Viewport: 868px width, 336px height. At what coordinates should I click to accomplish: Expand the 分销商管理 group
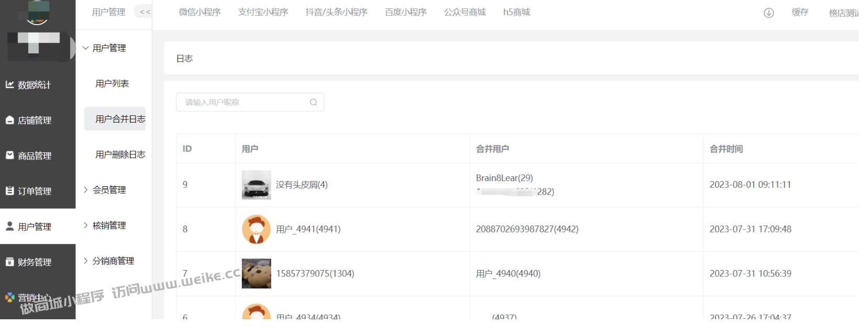click(x=108, y=261)
